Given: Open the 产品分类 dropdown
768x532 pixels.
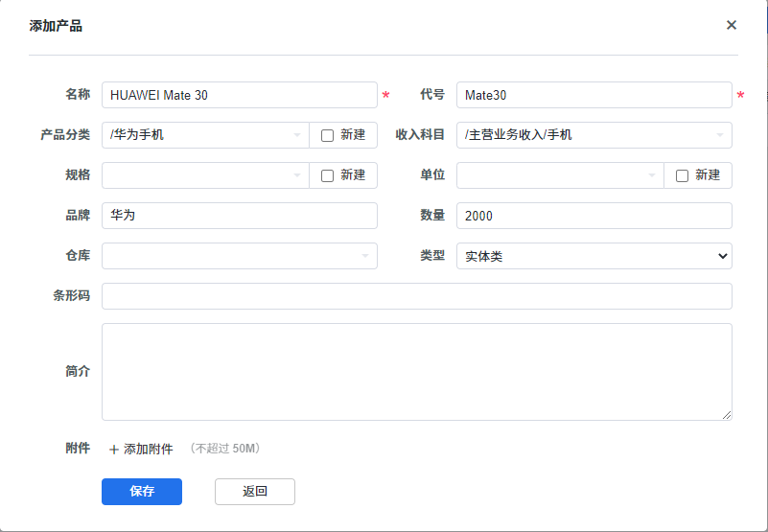Looking at the screenshot, I should click(x=205, y=135).
